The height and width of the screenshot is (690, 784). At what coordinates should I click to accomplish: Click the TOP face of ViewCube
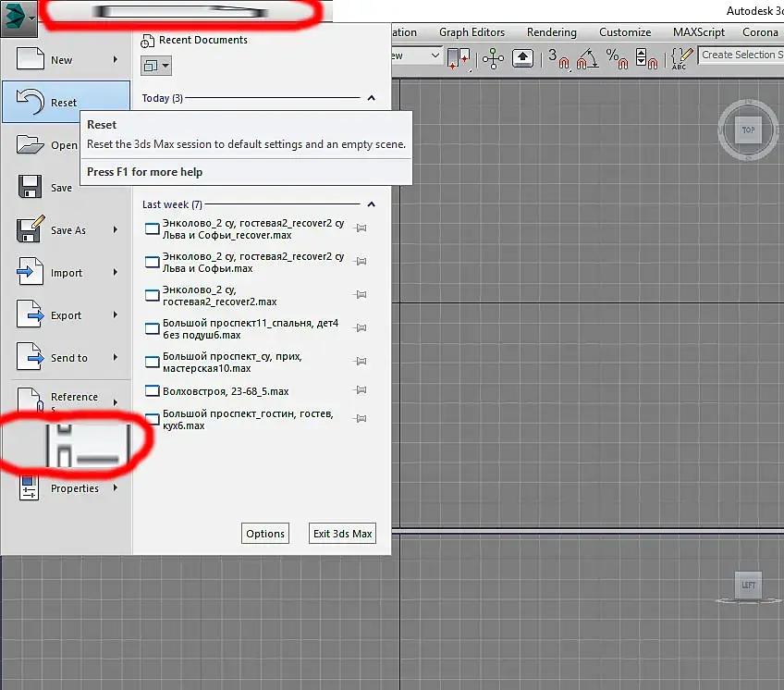coord(748,130)
